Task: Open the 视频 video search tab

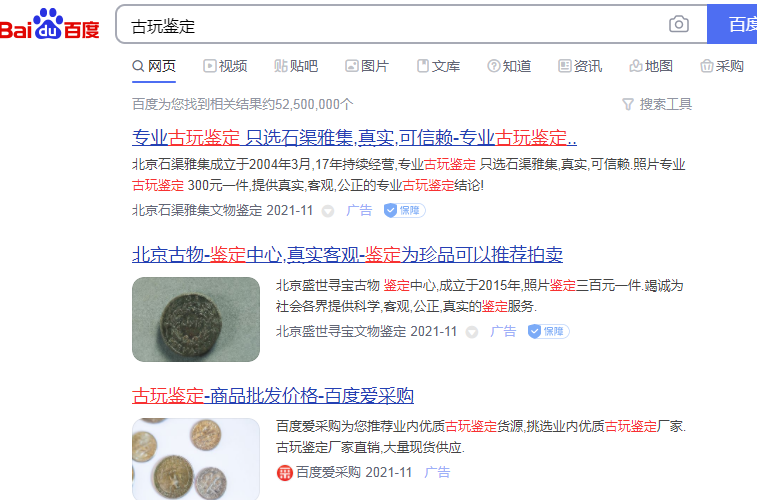Action: point(225,66)
